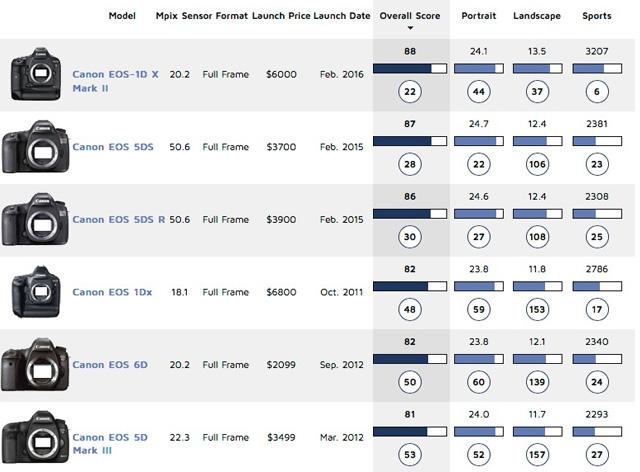Viewport: 640px width, 472px height.
Task: Click sports rank circle 27 for 5D Mark III
Action: tap(597, 454)
